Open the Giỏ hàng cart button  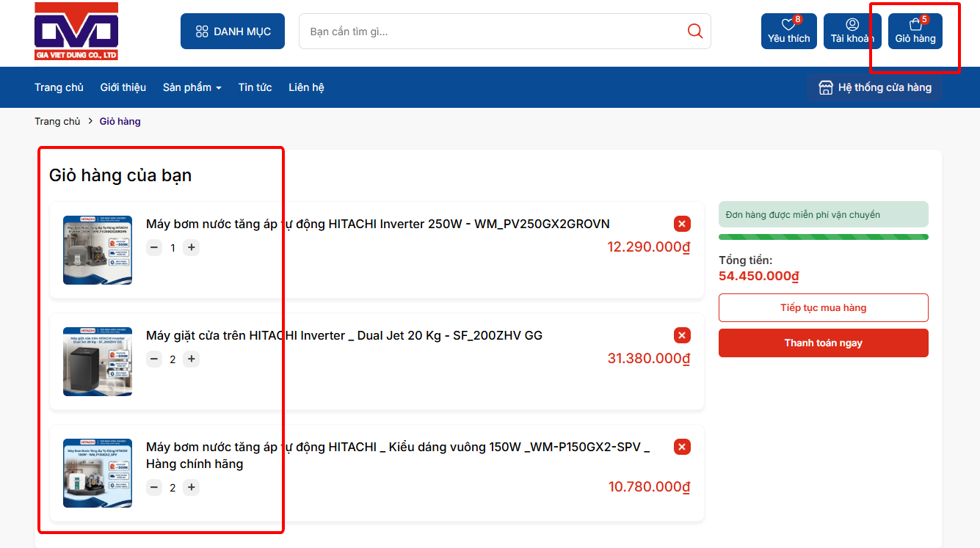[915, 32]
